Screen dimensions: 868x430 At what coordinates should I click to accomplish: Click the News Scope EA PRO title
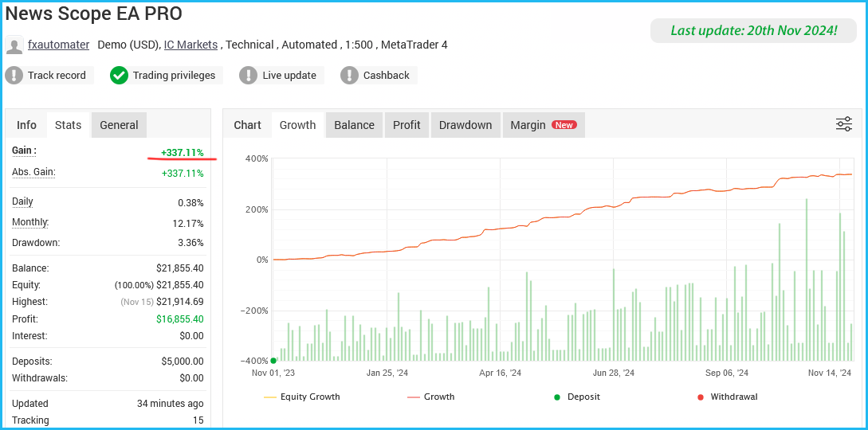point(93,14)
